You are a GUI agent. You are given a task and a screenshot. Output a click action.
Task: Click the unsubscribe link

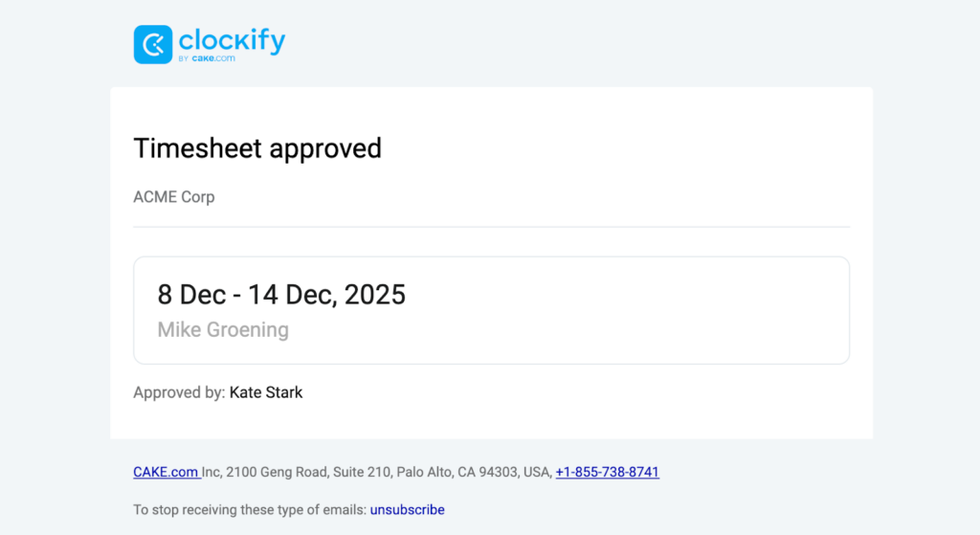click(x=407, y=510)
